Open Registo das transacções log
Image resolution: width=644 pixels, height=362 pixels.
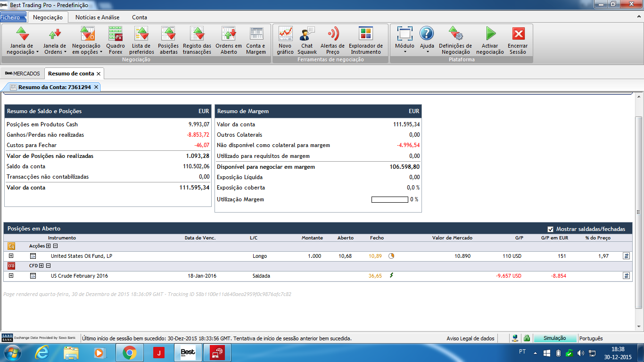197,40
